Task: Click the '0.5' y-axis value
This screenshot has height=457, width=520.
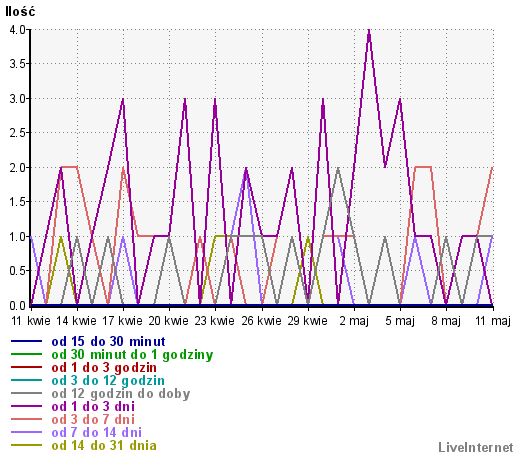Action: (x=18, y=271)
